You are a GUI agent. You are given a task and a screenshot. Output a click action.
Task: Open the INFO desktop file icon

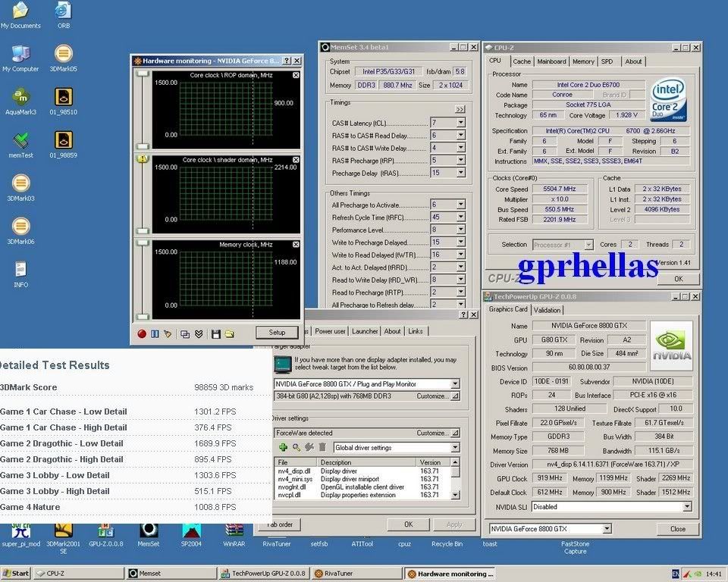coord(20,274)
